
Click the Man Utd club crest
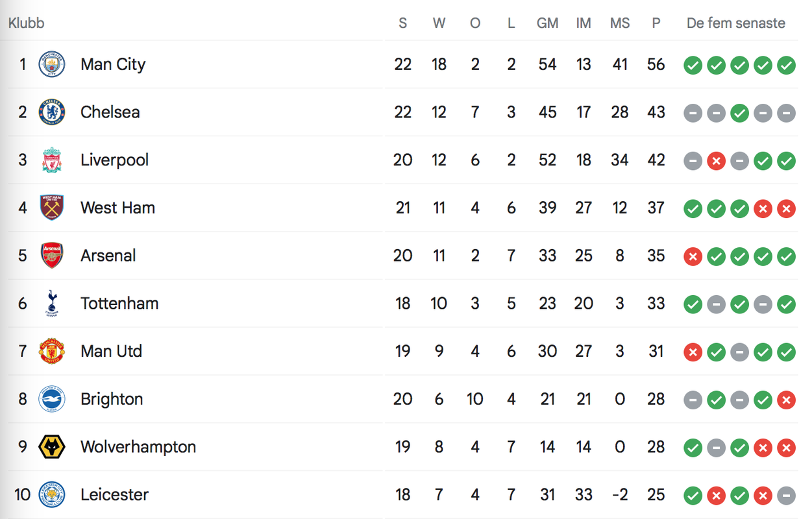click(52, 351)
